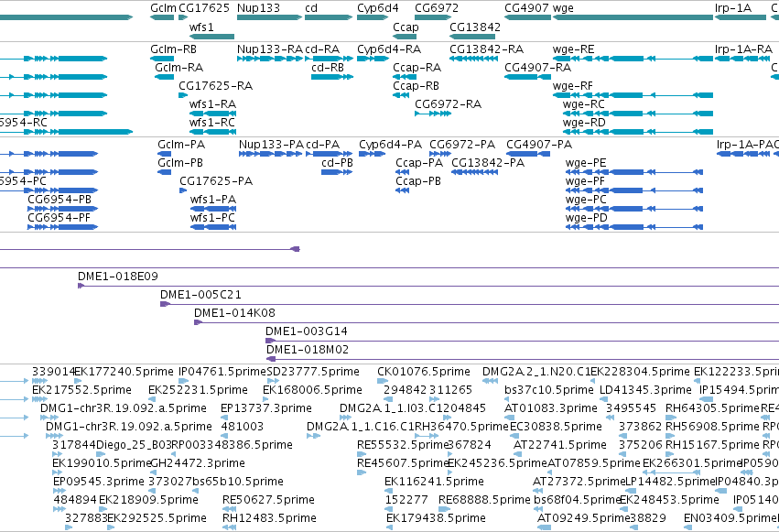The width and height of the screenshot is (779, 532).
Task: Select the wfs1-PC protein label
Action: pos(212,218)
